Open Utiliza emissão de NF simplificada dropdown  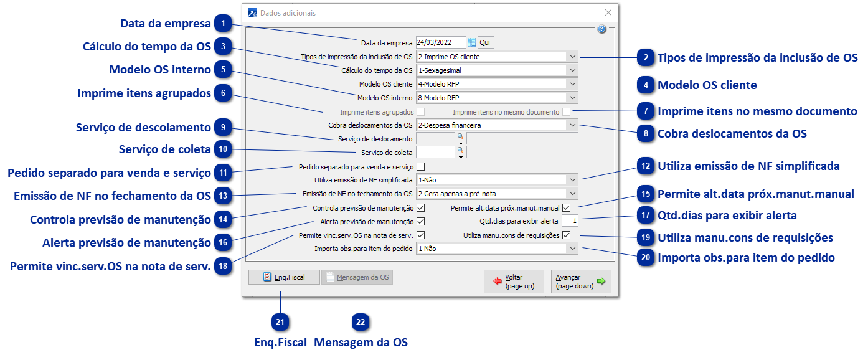572,179
